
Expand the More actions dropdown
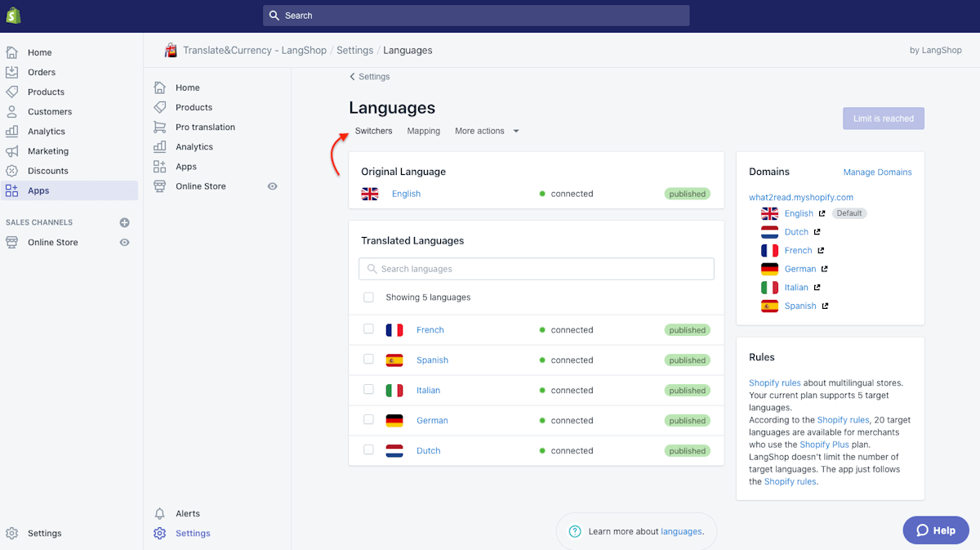pyautogui.click(x=487, y=131)
